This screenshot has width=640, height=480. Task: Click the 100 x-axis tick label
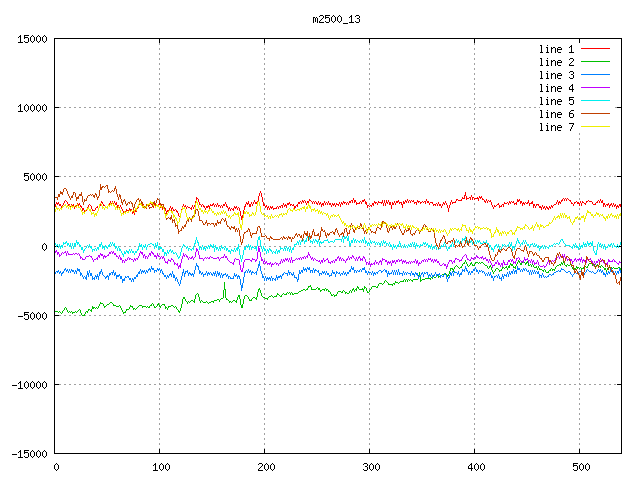[x=159, y=467]
